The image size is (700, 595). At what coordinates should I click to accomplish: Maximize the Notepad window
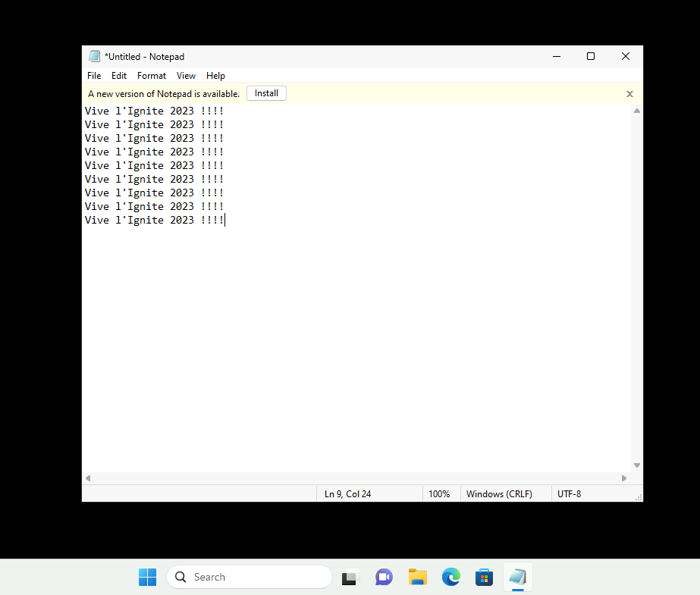(591, 56)
